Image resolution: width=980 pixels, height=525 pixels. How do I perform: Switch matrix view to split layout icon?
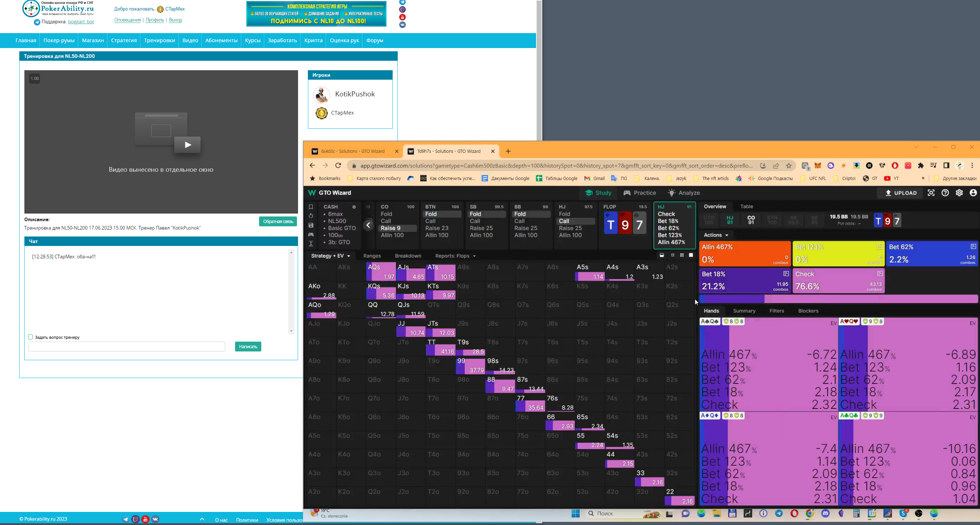coord(662,255)
